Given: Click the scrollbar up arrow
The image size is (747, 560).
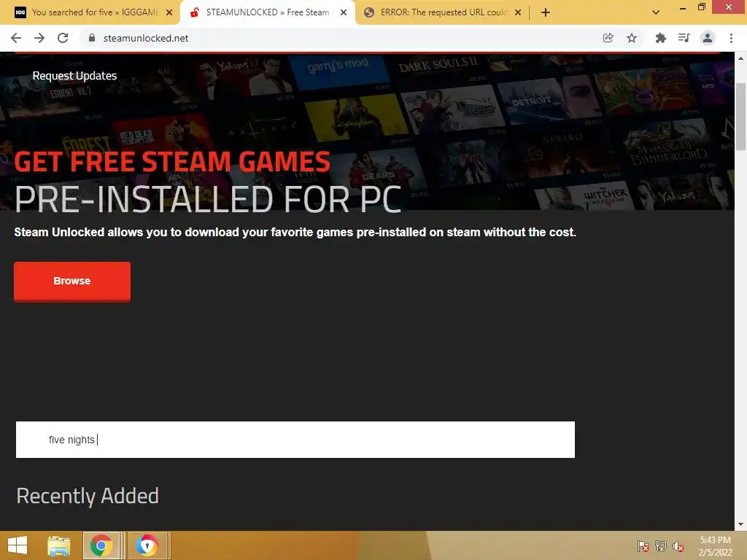Looking at the screenshot, I should point(740,58).
